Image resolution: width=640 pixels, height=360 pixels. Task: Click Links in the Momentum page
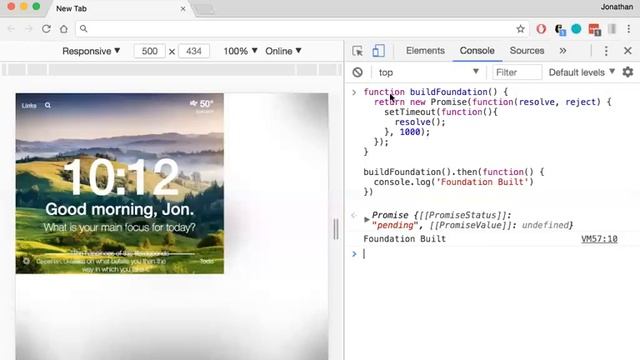(29, 105)
